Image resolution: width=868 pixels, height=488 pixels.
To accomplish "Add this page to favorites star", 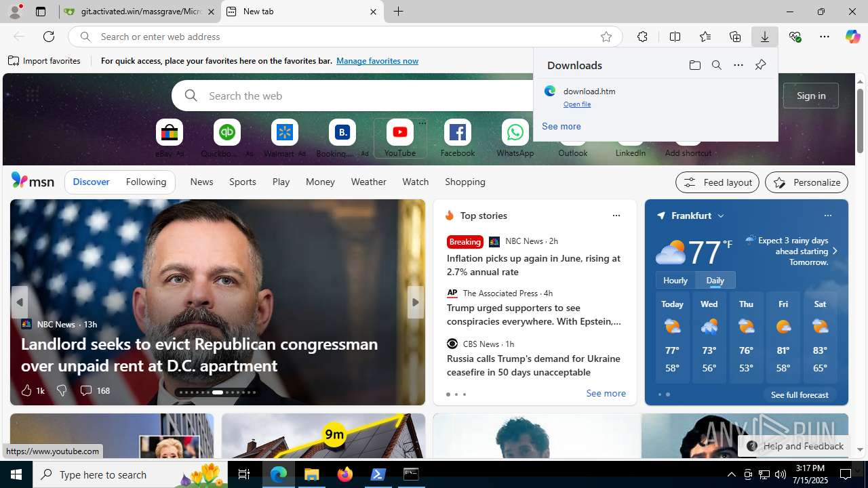I will point(606,37).
